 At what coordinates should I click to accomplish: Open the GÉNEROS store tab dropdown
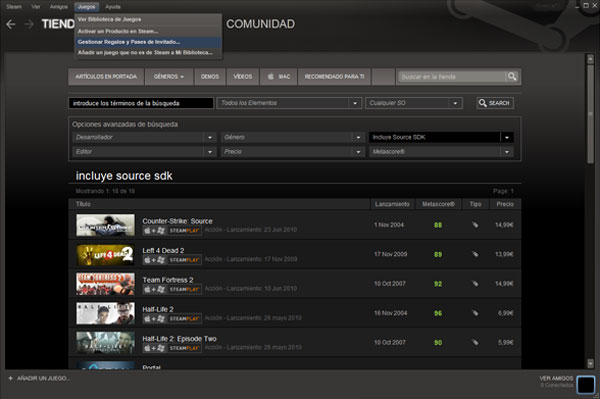pyautogui.click(x=169, y=77)
